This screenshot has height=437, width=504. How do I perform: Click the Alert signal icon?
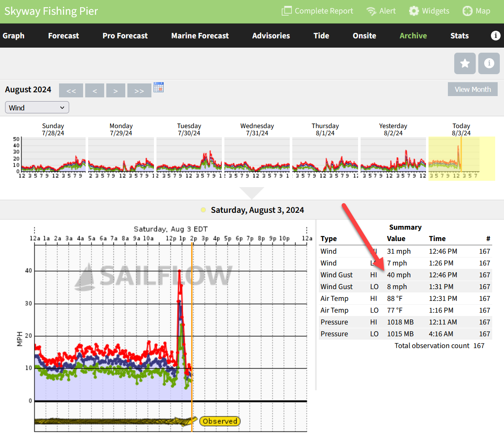(371, 11)
